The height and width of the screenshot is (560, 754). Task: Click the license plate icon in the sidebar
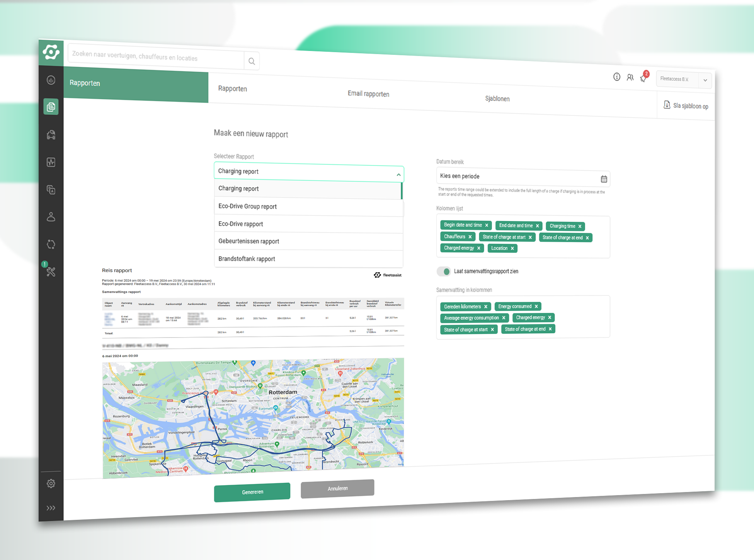coord(51,190)
